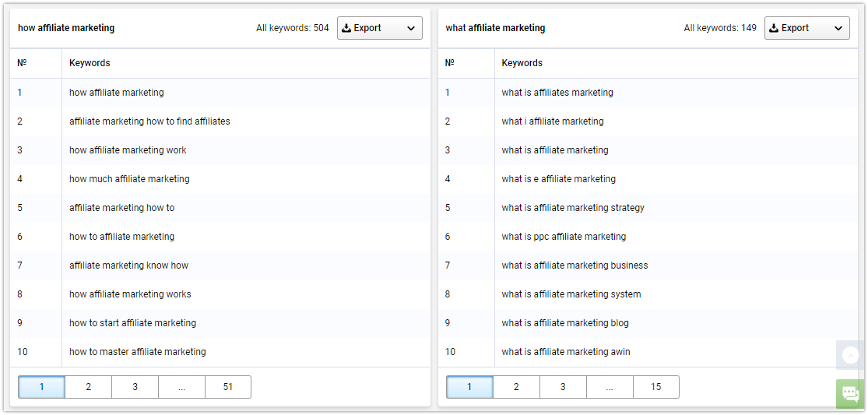Open the ellipsis pages in left pagination

[x=181, y=387]
